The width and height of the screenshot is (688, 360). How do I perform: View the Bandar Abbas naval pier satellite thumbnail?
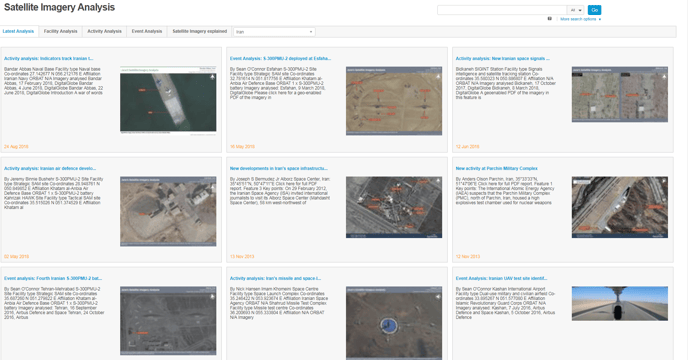pyautogui.click(x=168, y=101)
